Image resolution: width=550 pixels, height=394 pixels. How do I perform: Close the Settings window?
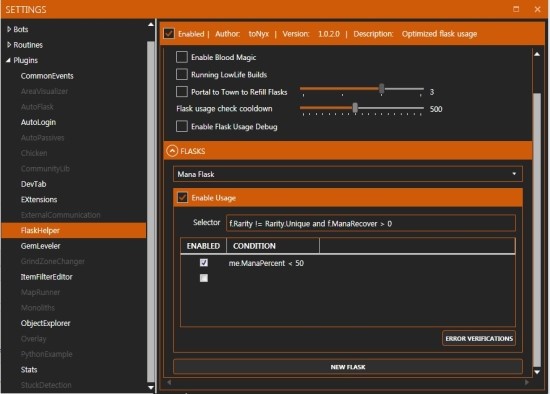coord(537,9)
